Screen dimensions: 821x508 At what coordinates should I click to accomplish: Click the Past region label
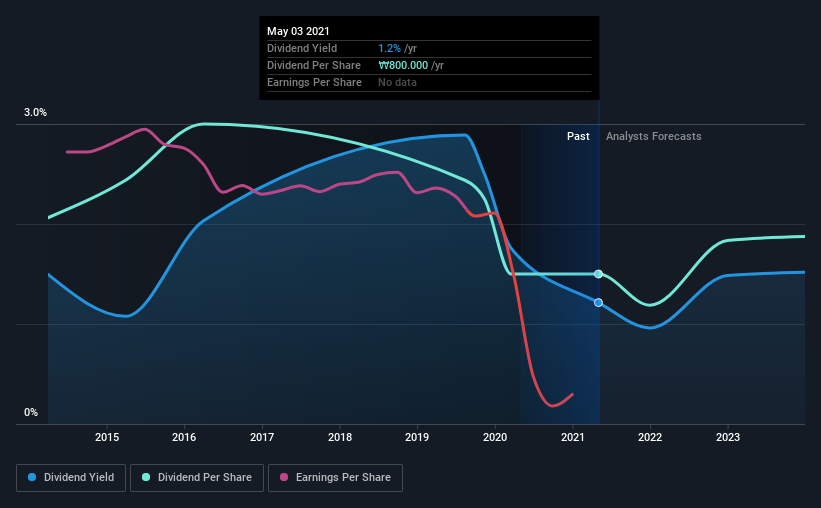pos(578,136)
